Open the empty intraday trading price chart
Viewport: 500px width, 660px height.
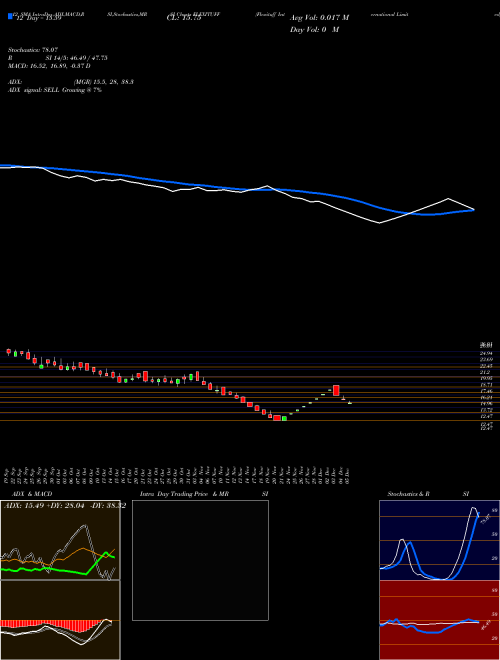[200, 560]
